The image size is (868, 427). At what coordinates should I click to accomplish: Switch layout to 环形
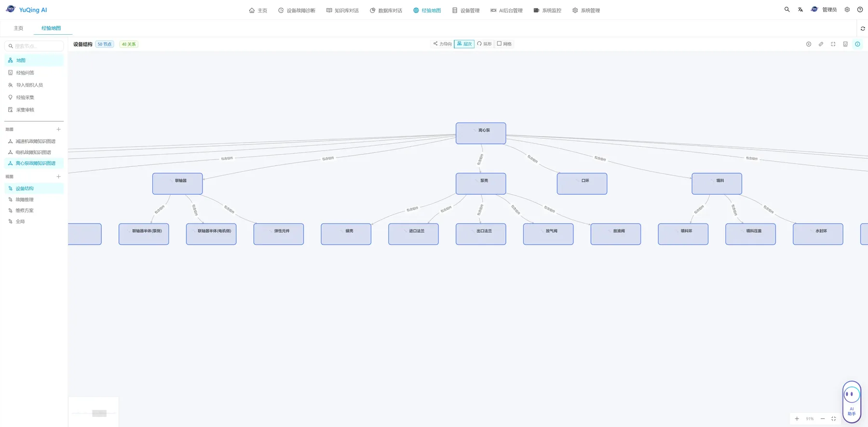click(484, 44)
